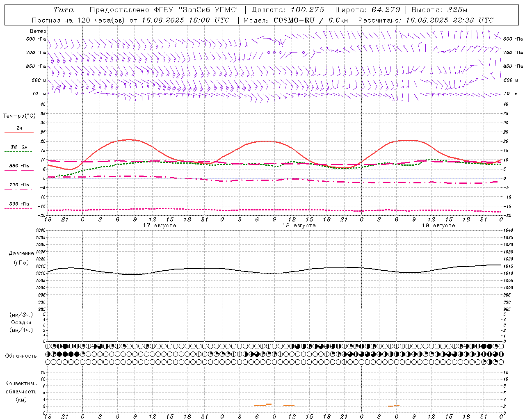Select the Широта: 64.279 header field
The image size is (525, 420).
click(367, 10)
